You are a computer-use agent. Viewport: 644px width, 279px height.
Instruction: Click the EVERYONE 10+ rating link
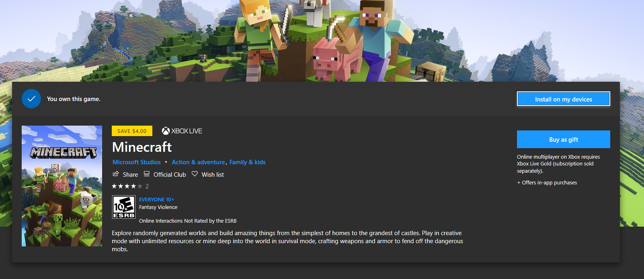point(156,199)
